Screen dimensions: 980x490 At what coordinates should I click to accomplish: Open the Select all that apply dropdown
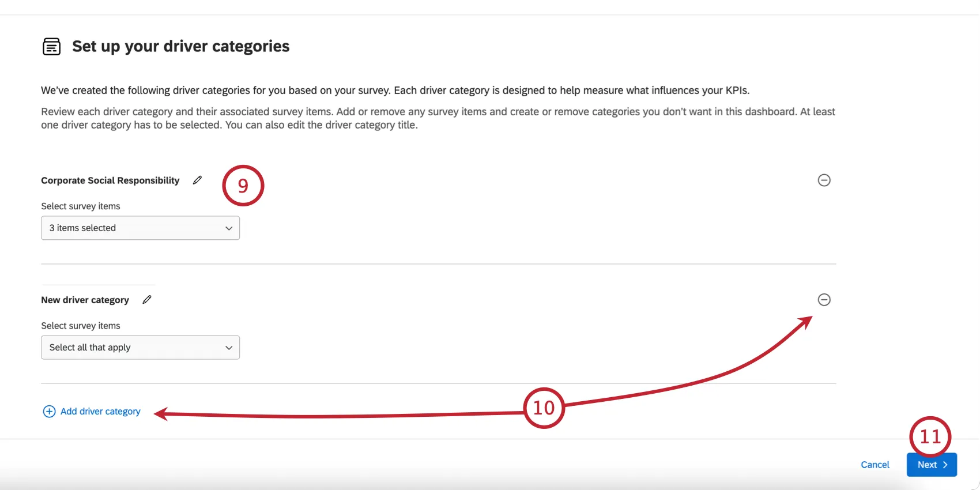pos(140,348)
